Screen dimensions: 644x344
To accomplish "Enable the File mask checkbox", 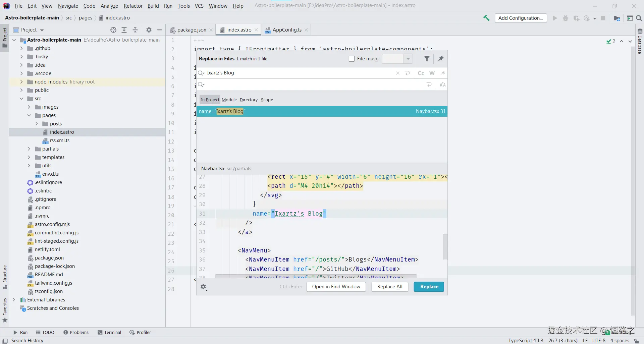I will [352, 59].
